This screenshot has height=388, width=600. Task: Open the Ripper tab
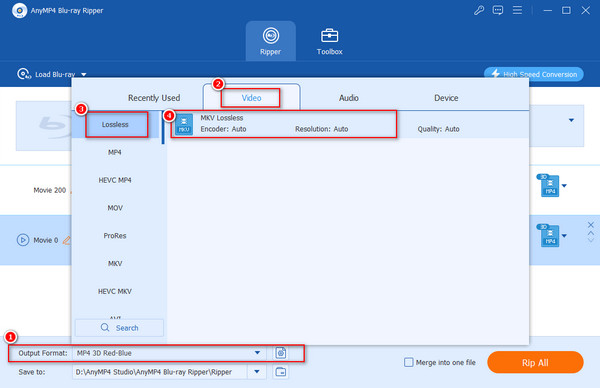(271, 41)
